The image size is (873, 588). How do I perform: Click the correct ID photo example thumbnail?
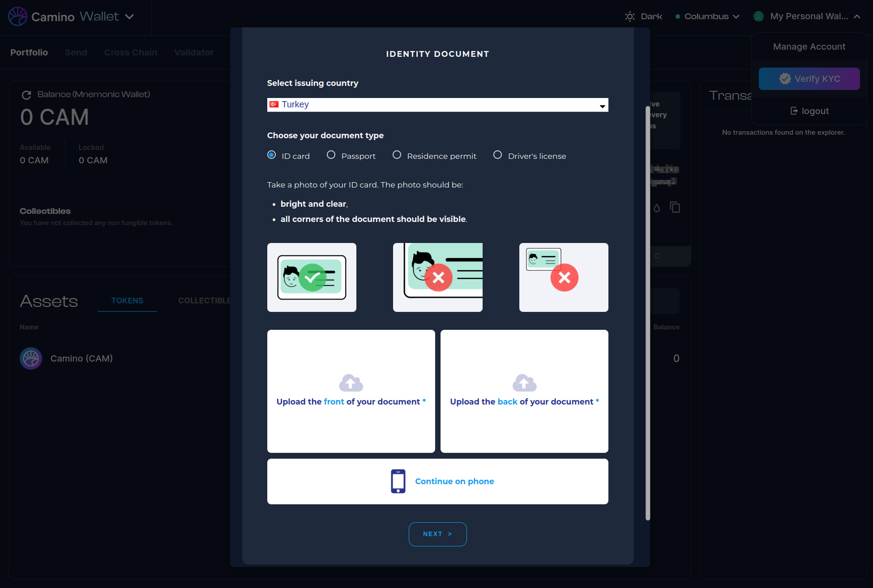tap(312, 277)
